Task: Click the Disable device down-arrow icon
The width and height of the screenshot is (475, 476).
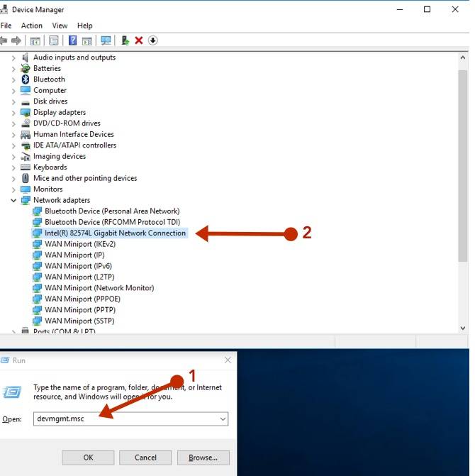Action: click(x=153, y=40)
